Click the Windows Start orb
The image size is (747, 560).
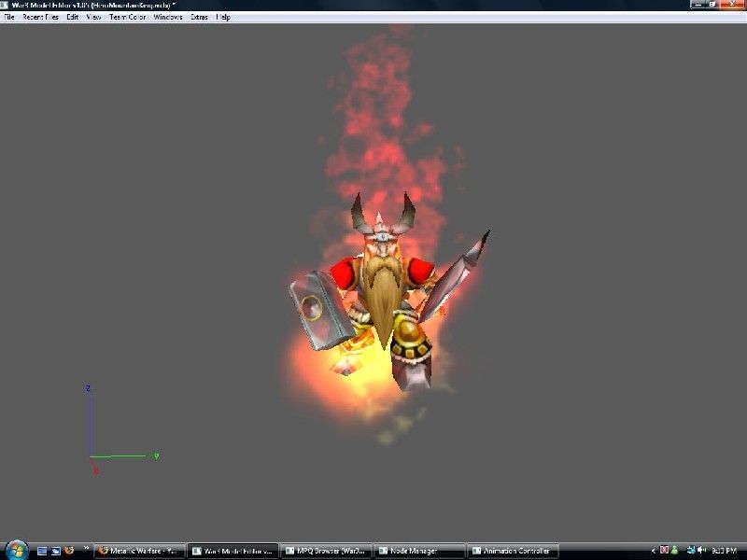click(x=17, y=551)
